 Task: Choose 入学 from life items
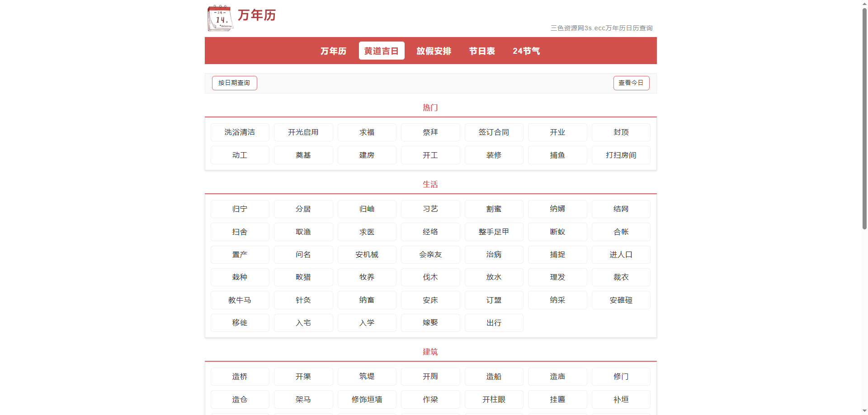pyautogui.click(x=367, y=322)
